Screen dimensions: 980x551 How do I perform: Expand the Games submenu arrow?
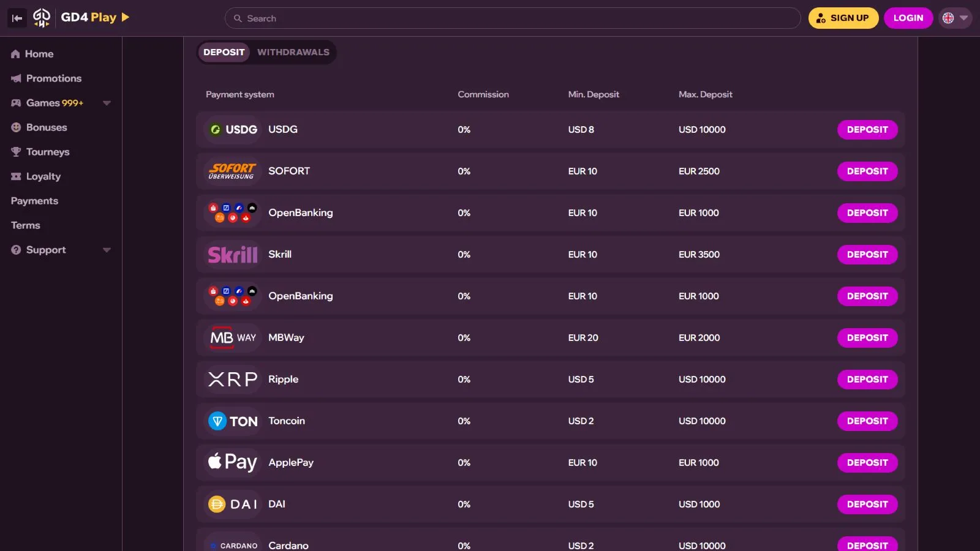point(107,103)
